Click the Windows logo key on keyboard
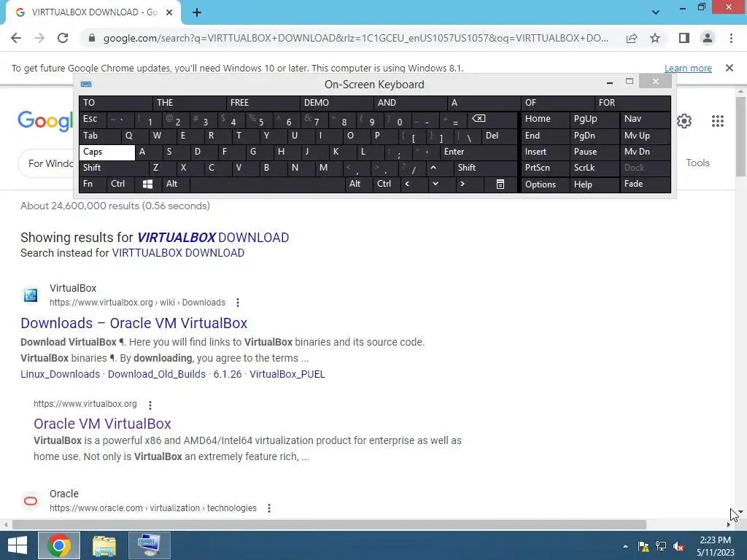The image size is (747, 560). point(147,184)
